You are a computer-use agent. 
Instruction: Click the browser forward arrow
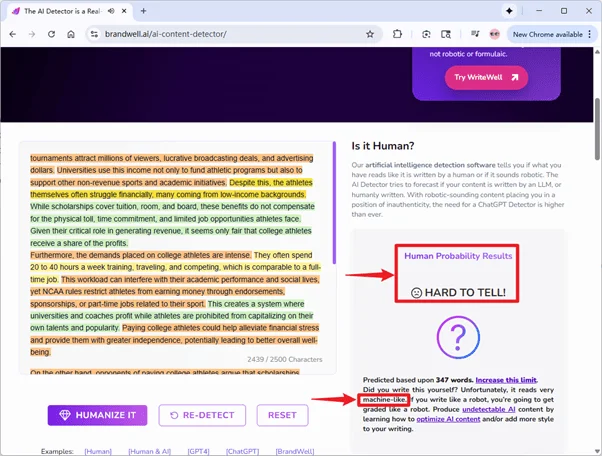32,34
